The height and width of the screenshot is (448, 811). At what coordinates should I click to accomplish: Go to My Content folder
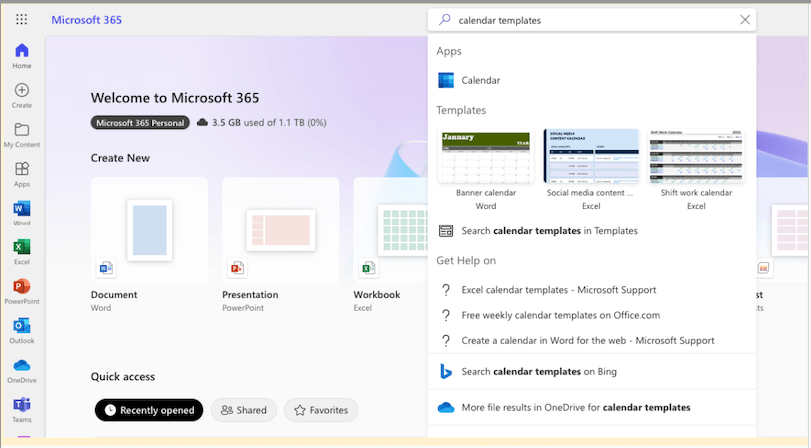(22, 134)
